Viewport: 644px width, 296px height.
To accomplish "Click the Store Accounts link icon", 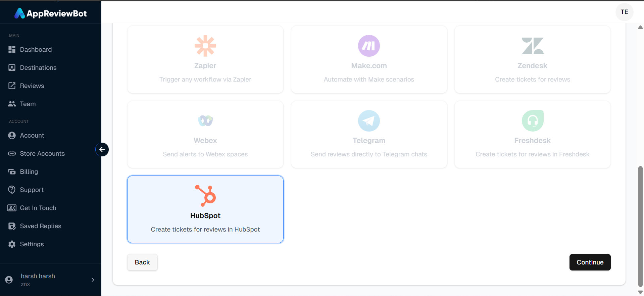I will pos(12,153).
